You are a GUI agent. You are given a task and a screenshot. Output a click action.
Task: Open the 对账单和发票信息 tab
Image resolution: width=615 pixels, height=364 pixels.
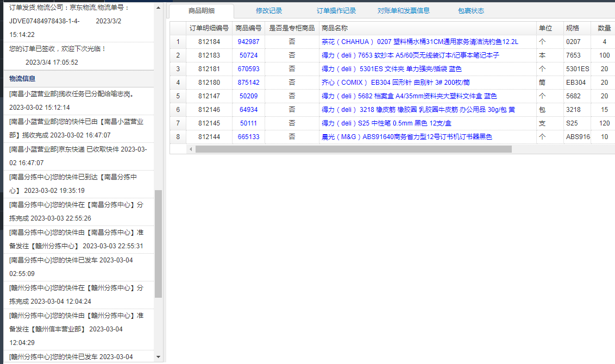(x=404, y=11)
